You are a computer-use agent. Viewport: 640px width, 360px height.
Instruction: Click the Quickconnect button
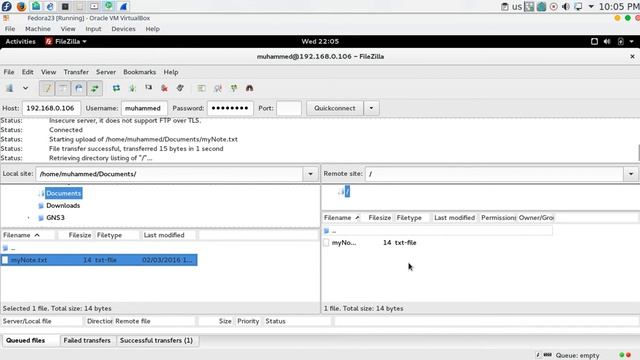(x=335, y=108)
